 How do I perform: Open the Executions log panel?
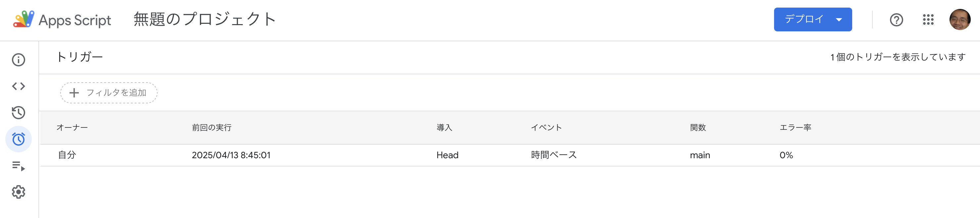click(19, 165)
